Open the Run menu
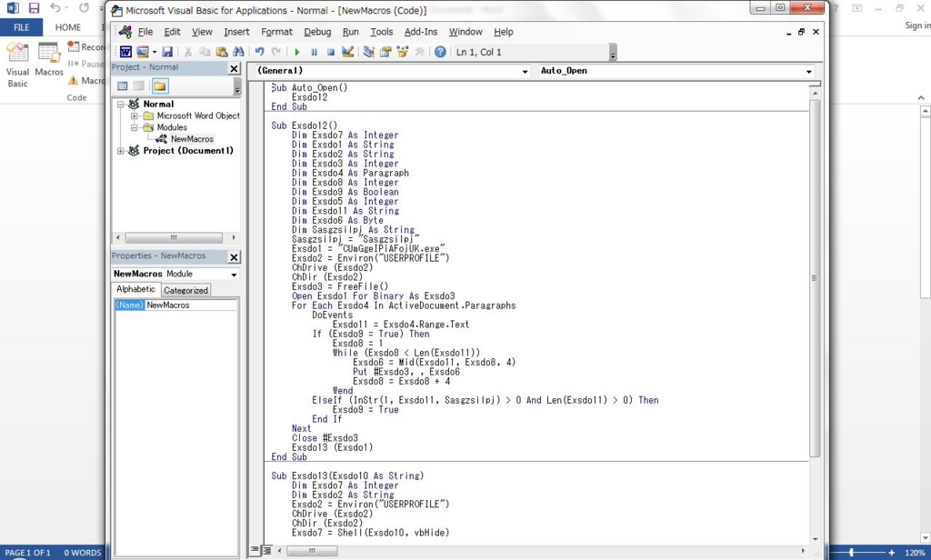This screenshot has height=560, width=931. click(351, 32)
